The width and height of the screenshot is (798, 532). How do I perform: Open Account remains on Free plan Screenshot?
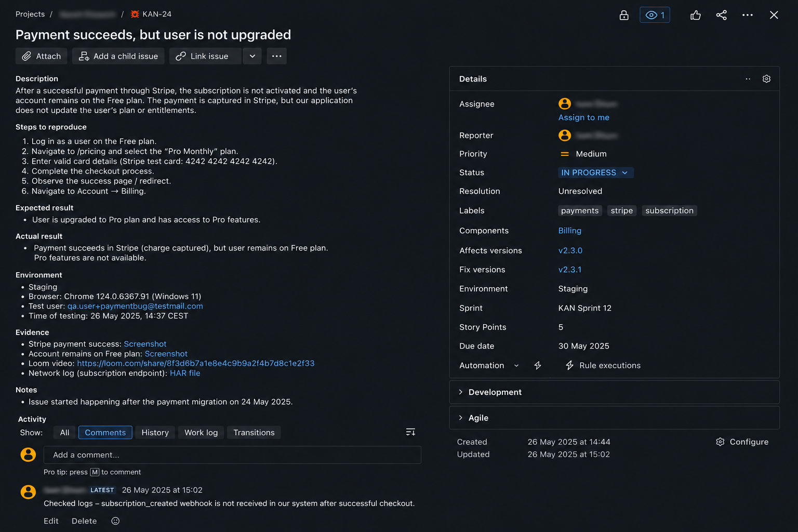[166, 354]
